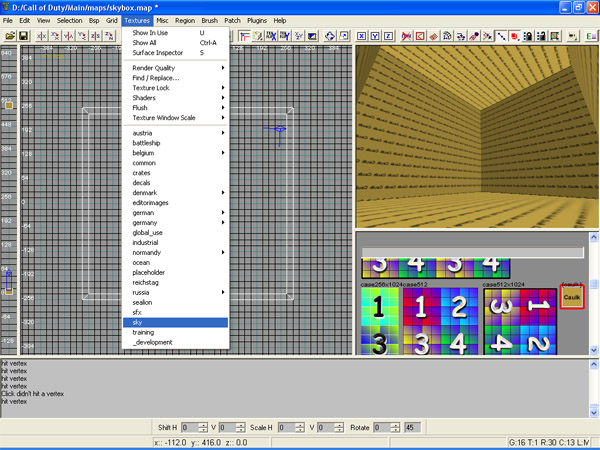Click the 'Click didn't hit a vertex' log line
The width and height of the screenshot is (600, 450).
click(33, 394)
